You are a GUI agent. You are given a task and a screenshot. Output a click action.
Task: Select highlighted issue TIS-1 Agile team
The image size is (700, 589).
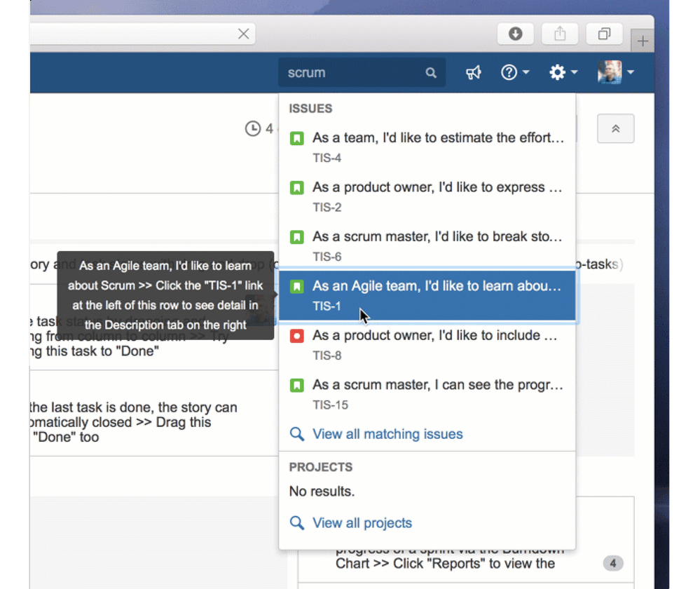tap(427, 295)
